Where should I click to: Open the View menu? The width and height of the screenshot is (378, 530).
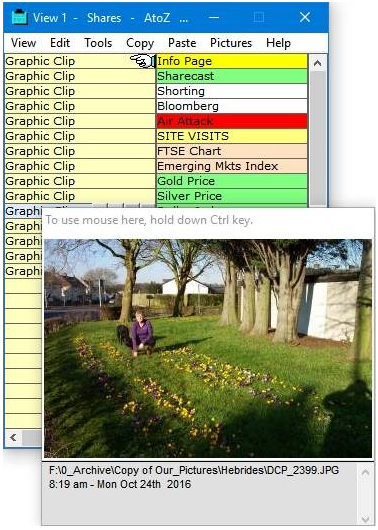(x=23, y=43)
